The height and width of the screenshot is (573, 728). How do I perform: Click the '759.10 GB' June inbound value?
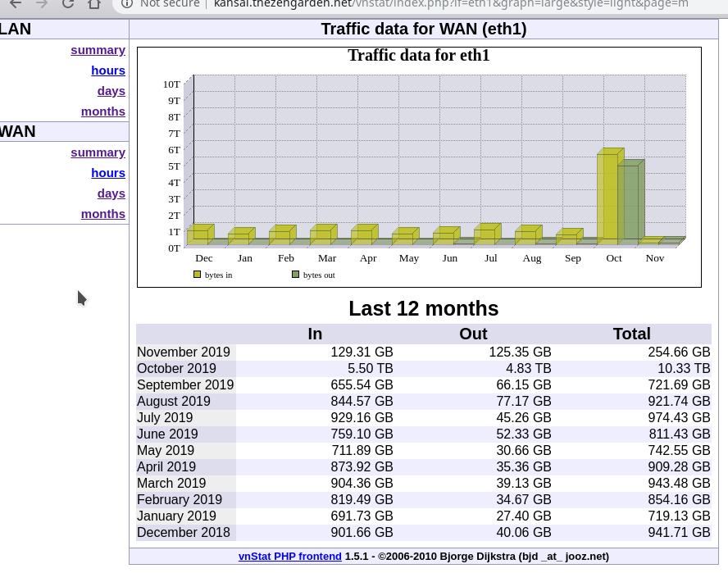click(x=362, y=434)
